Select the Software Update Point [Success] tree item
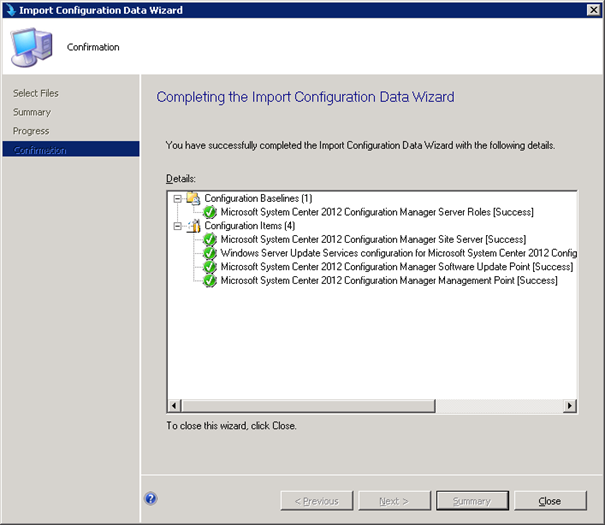Screen dimensions: 605x525 click(x=397, y=267)
